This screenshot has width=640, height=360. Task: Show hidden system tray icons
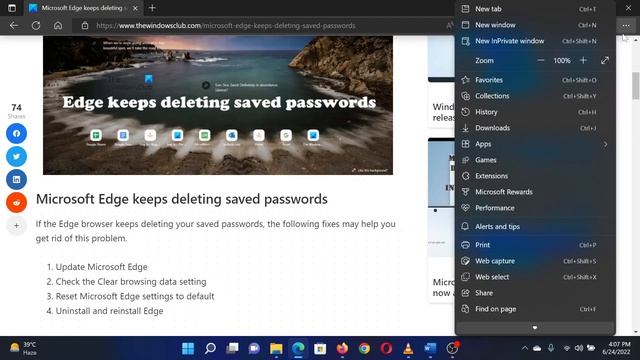(524, 348)
